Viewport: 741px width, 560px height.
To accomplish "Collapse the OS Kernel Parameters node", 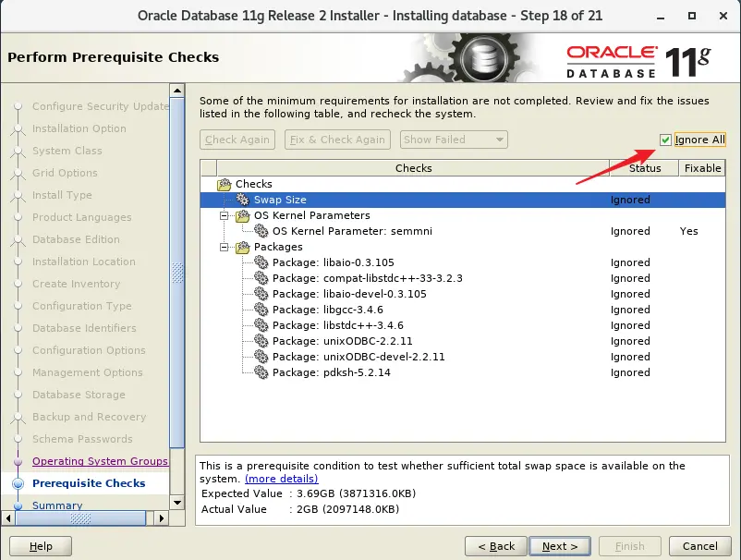I will [224, 215].
